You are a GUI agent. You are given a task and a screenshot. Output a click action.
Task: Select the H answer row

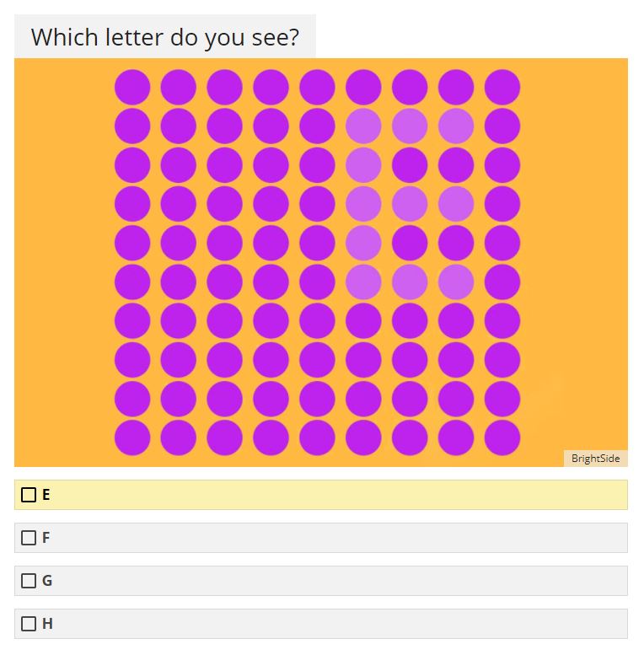[x=321, y=624]
